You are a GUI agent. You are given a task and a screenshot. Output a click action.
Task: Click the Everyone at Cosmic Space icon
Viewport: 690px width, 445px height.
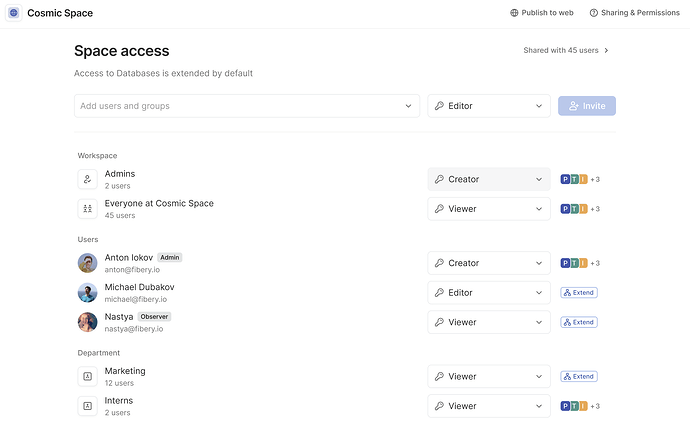pyautogui.click(x=88, y=209)
